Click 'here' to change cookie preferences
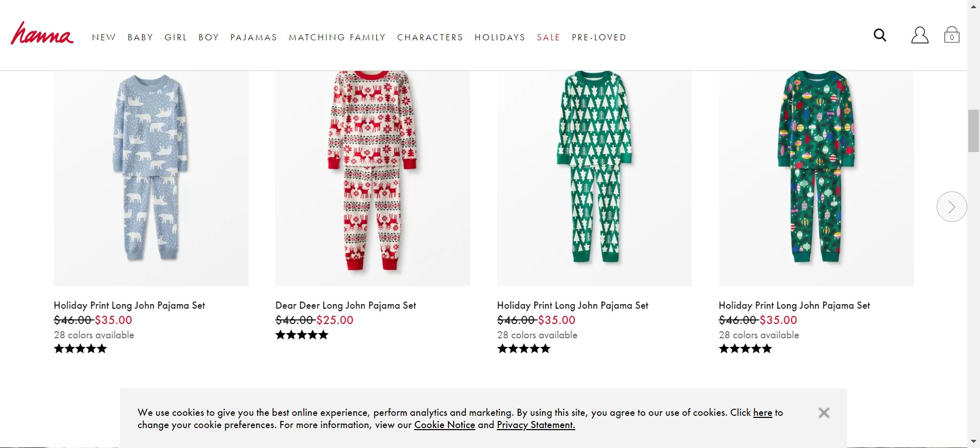 coord(763,413)
